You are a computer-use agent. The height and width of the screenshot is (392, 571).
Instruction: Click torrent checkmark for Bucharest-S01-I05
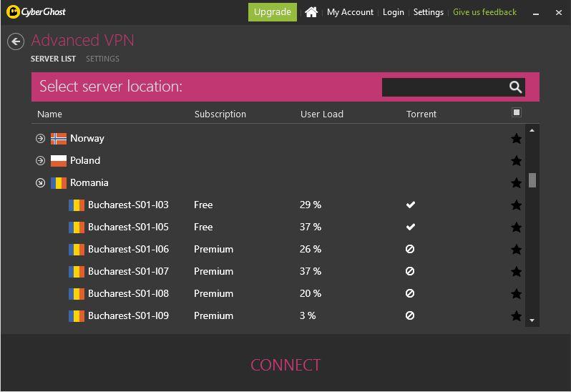(411, 227)
